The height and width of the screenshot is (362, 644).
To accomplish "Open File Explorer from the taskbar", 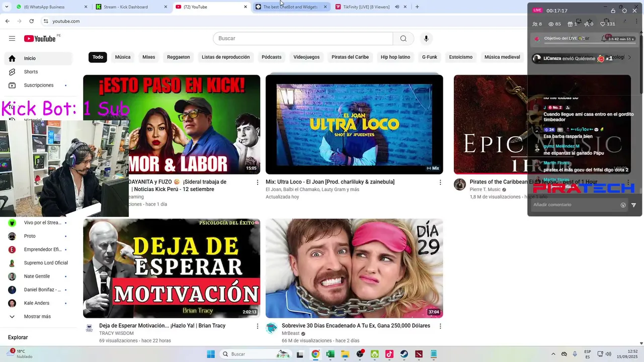I will tap(345, 354).
